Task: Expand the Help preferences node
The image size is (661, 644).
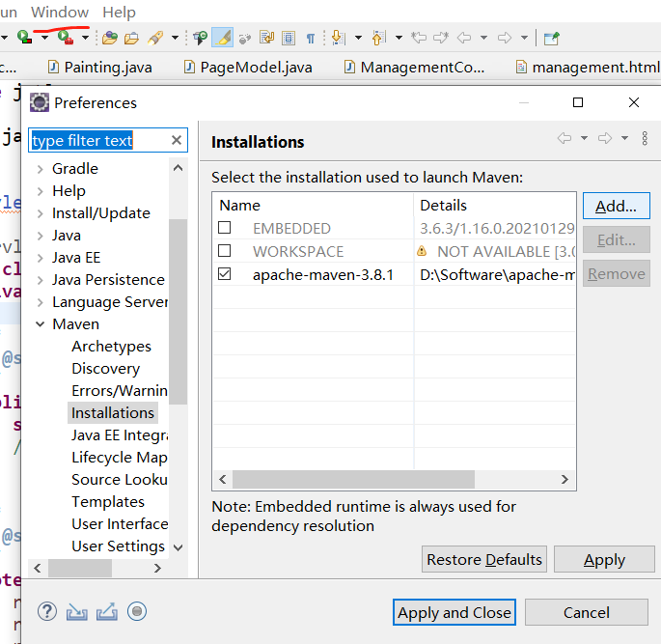Action: tap(41, 191)
